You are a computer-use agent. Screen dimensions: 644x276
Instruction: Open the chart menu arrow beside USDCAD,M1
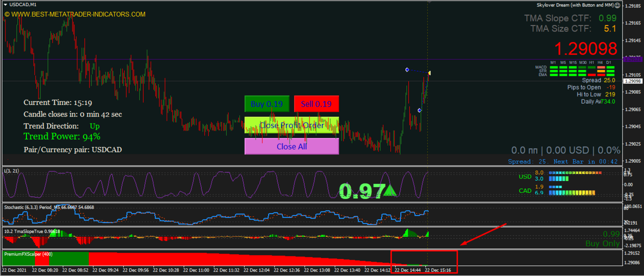[5, 4]
